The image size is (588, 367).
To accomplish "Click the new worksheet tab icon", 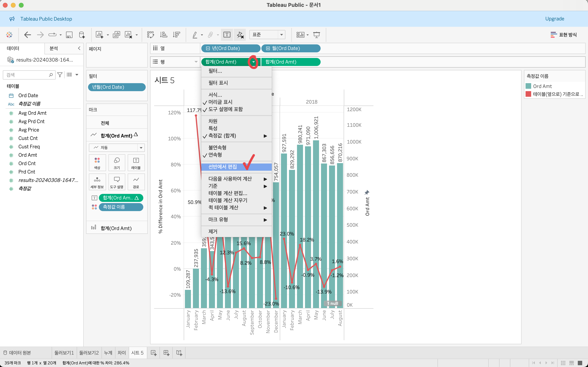I will [x=154, y=353].
